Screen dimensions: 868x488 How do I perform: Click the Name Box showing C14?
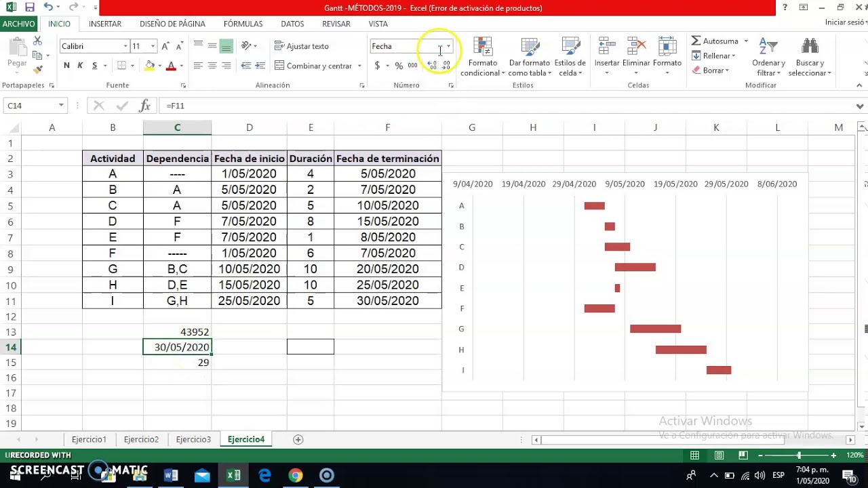[34, 106]
